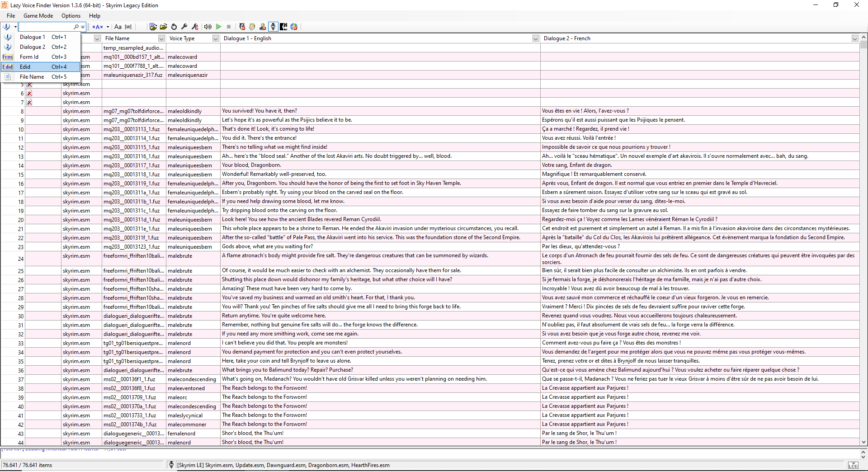Open filter dropdown left of File Name header
Image resolution: width=868 pixels, height=472 pixels.
point(97,38)
